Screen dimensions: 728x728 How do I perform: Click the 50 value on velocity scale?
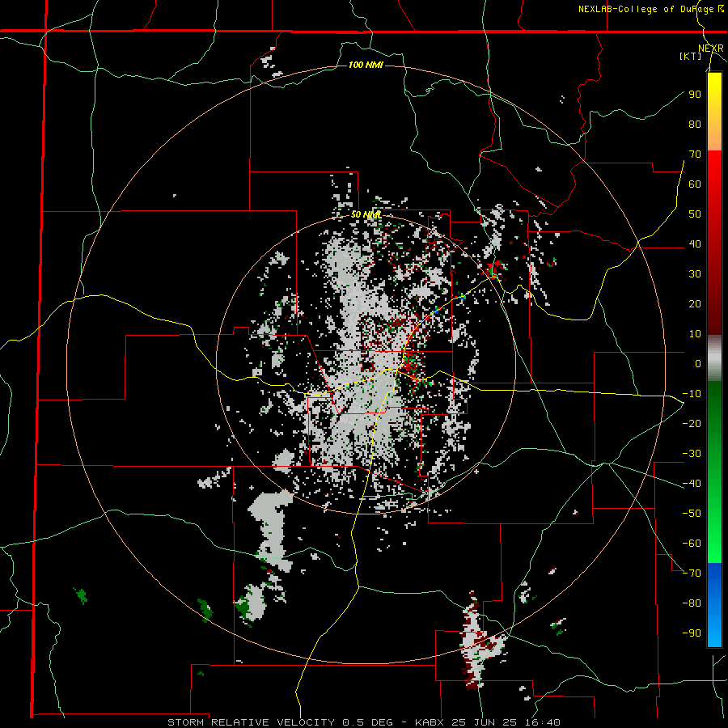coord(695,214)
